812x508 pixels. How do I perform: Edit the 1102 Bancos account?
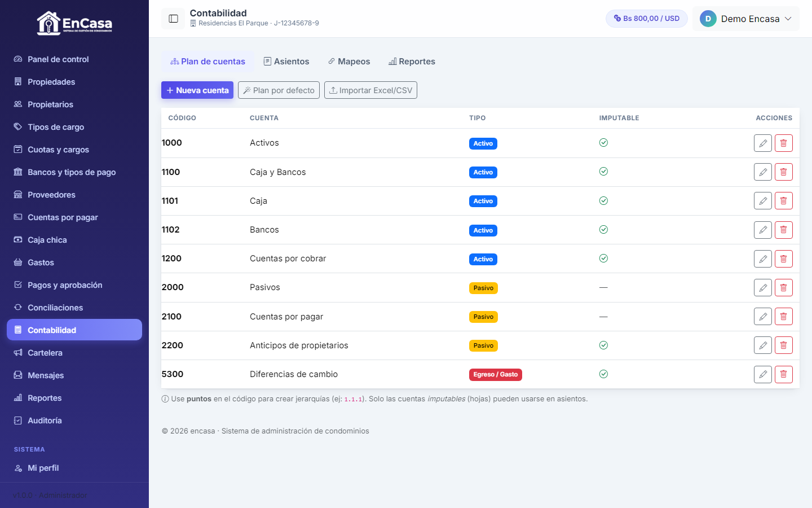763,230
